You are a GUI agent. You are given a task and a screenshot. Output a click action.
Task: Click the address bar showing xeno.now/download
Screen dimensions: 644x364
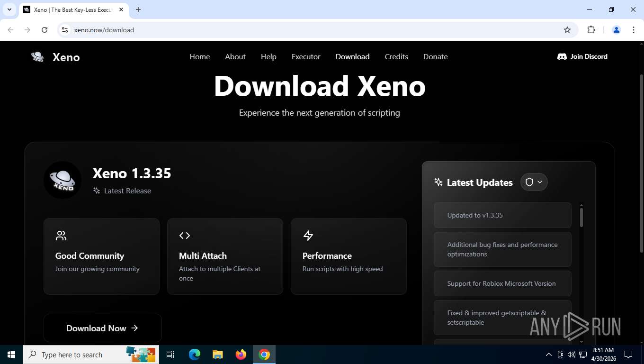(317, 30)
